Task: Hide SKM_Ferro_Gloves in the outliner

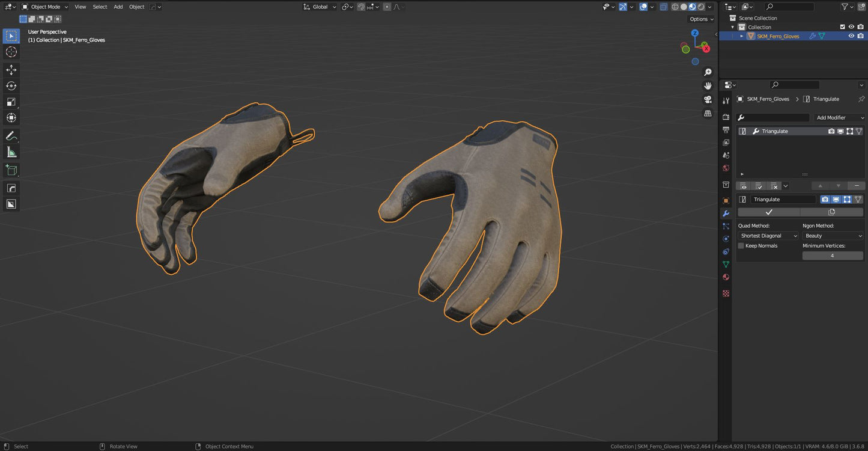Action: coord(851,35)
